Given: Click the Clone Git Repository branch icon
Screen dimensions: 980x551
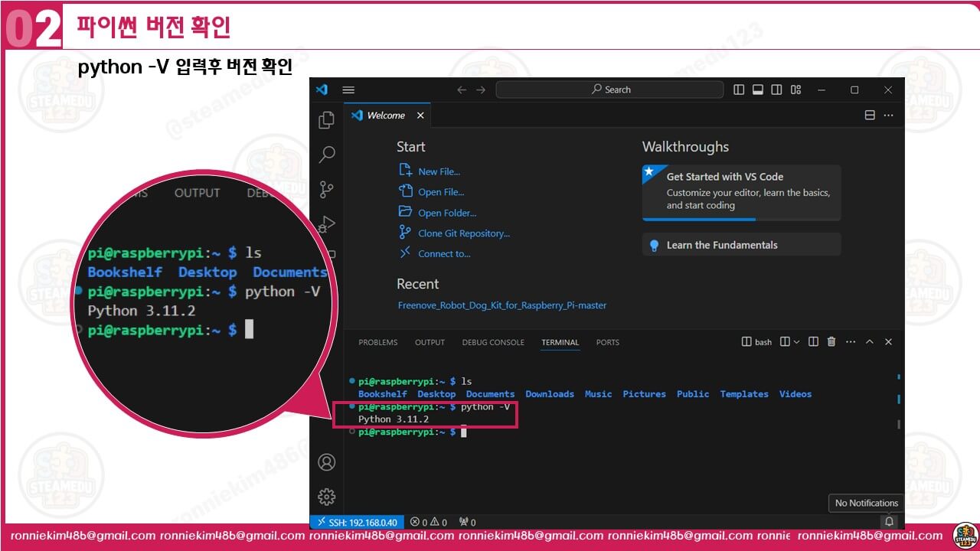Looking at the screenshot, I should point(405,233).
